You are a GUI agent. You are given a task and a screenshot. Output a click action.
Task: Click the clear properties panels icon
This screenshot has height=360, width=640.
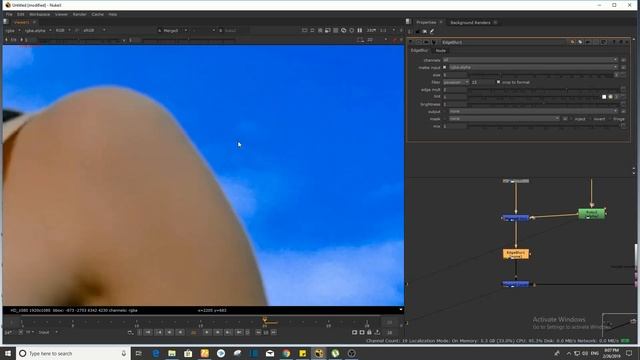(424, 31)
